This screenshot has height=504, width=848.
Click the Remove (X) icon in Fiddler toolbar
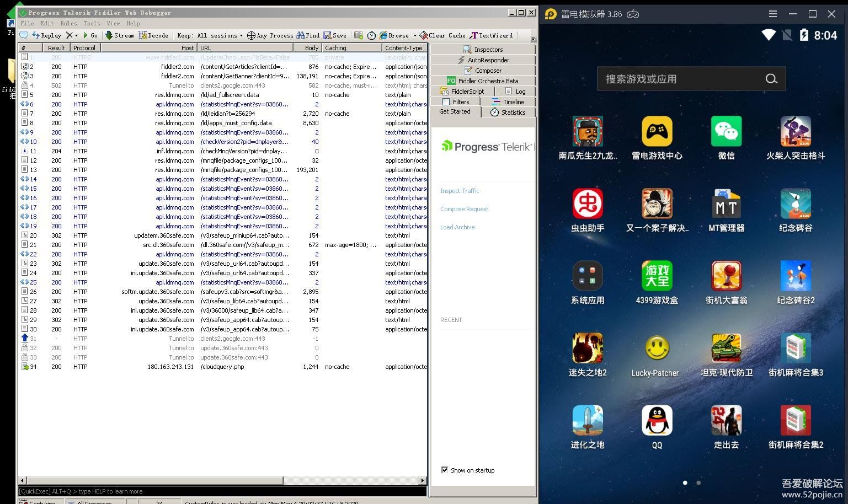tap(69, 35)
